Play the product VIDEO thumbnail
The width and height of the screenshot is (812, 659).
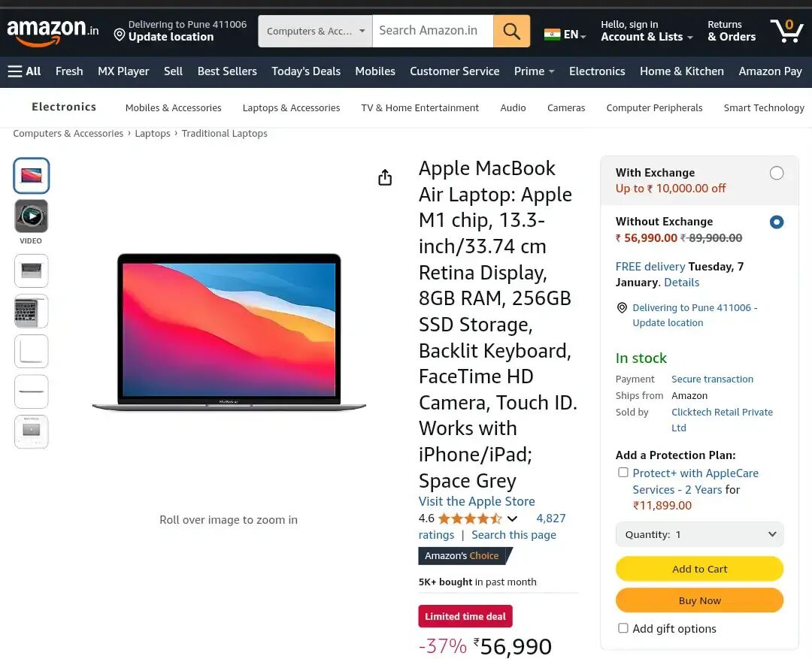32,216
